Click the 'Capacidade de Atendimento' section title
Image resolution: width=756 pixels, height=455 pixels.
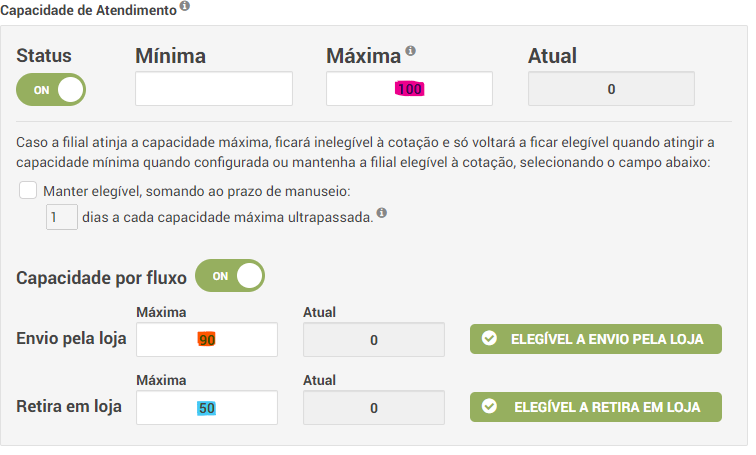click(x=88, y=8)
